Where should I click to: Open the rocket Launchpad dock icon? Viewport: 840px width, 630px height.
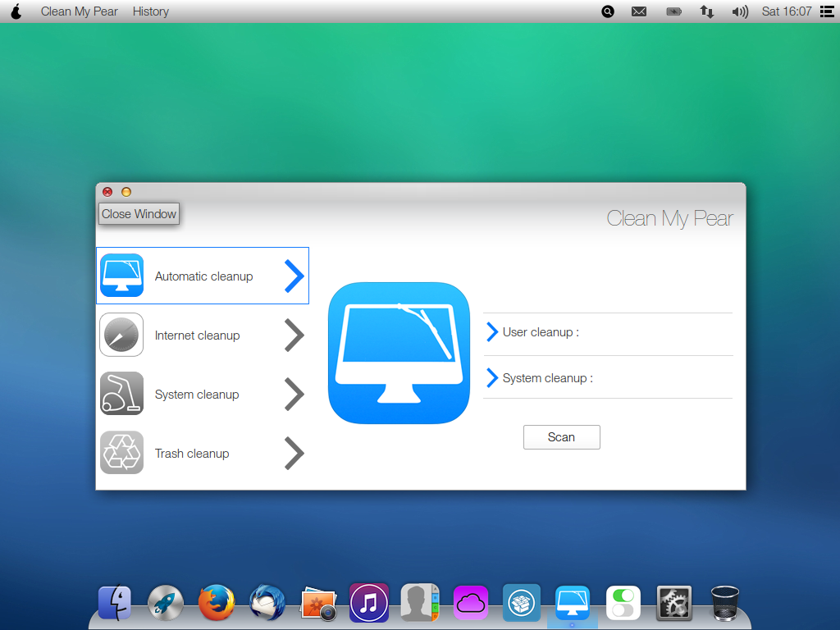click(166, 603)
